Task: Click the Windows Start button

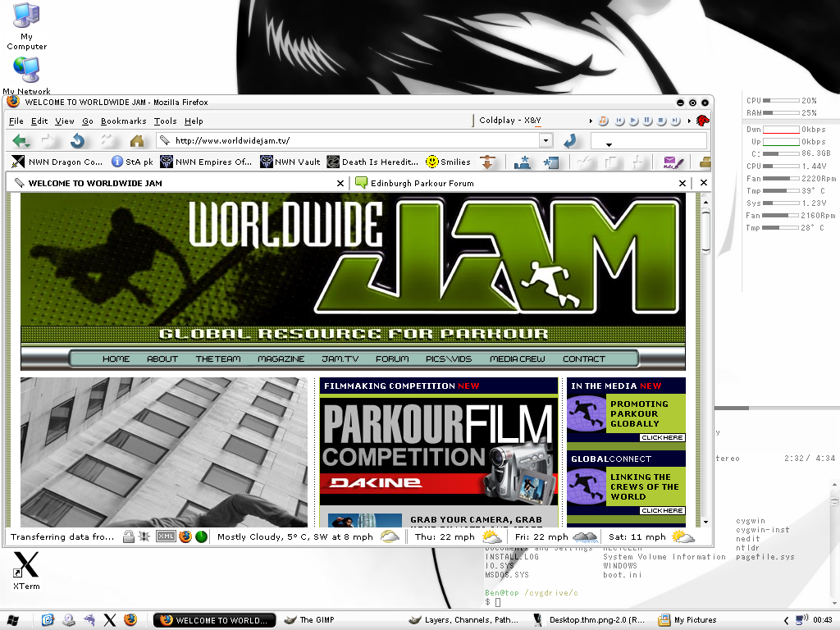Action: click(12, 620)
